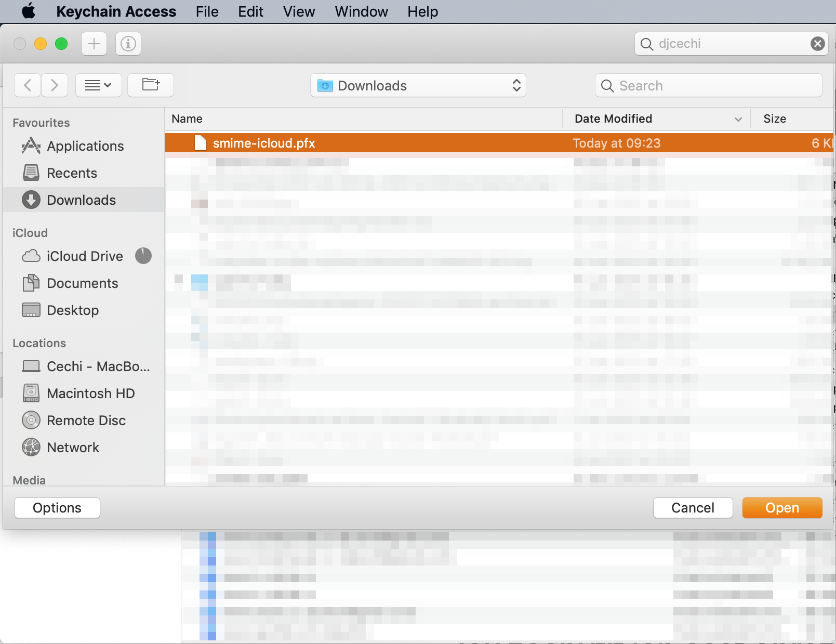Click the Macintosh HD drive icon
This screenshot has width=836, height=644.
pyautogui.click(x=31, y=393)
